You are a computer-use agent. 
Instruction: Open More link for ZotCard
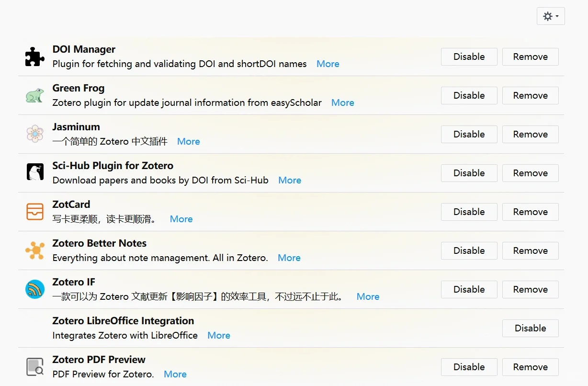181,219
